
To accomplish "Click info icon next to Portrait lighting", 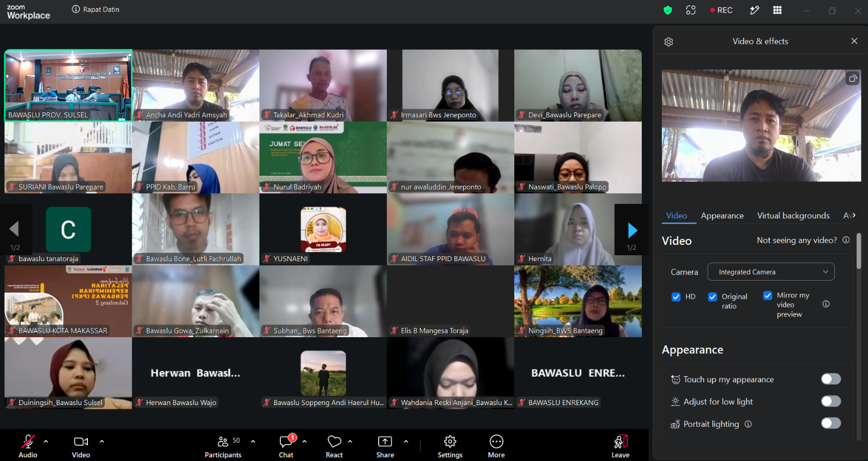I will pyautogui.click(x=748, y=424).
